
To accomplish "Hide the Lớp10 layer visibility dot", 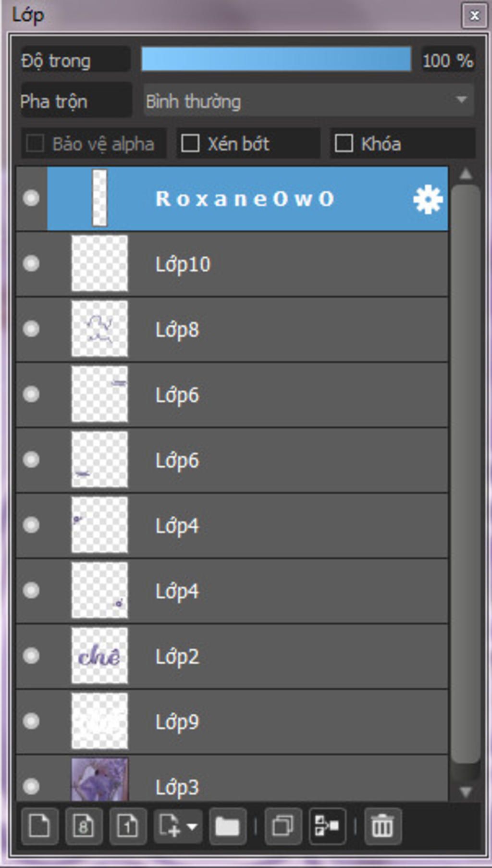I will click(31, 263).
